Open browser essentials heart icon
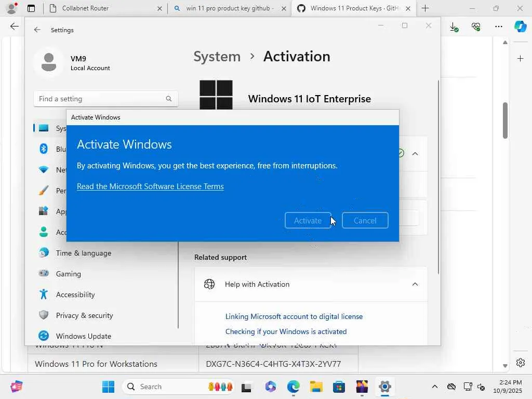The height and width of the screenshot is (399, 532). pos(476,26)
